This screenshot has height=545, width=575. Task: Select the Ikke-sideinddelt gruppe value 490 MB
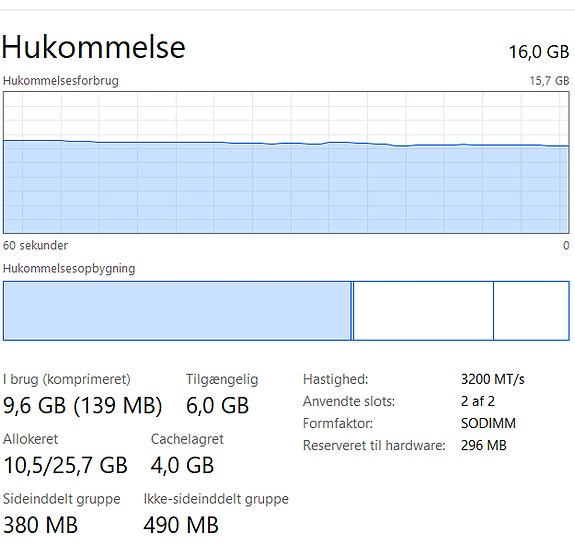click(181, 525)
